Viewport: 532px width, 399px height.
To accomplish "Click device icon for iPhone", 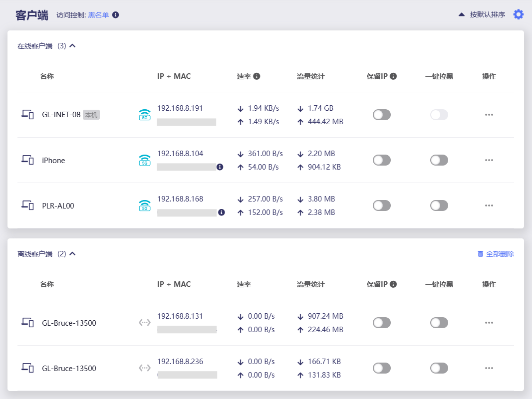I will pyautogui.click(x=27, y=160).
